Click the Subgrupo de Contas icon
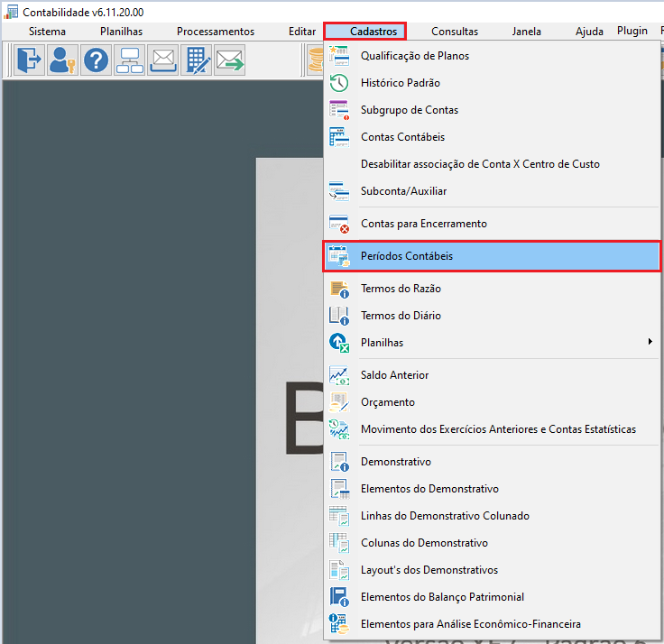The image size is (664, 644). coord(339,110)
